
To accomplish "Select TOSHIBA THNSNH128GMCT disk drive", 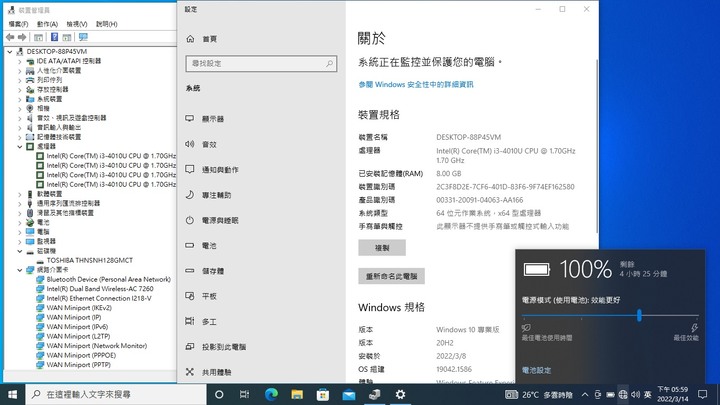I will tap(90, 260).
